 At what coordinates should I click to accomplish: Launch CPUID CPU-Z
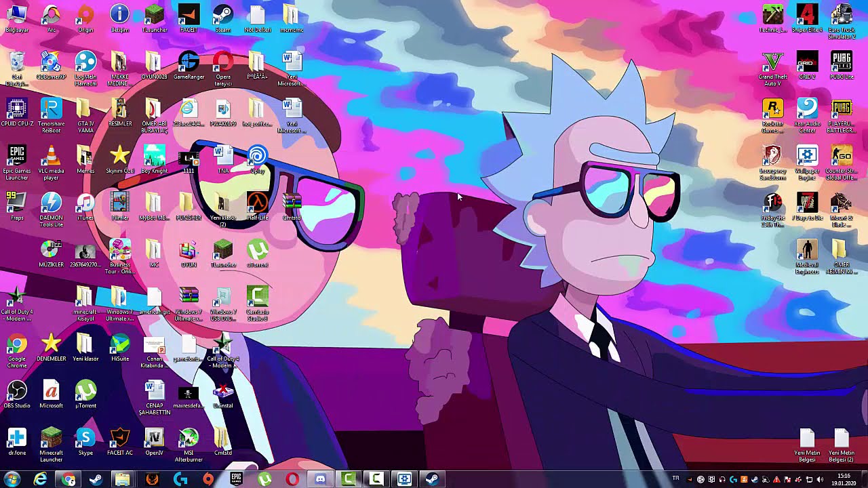click(x=16, y=113)
